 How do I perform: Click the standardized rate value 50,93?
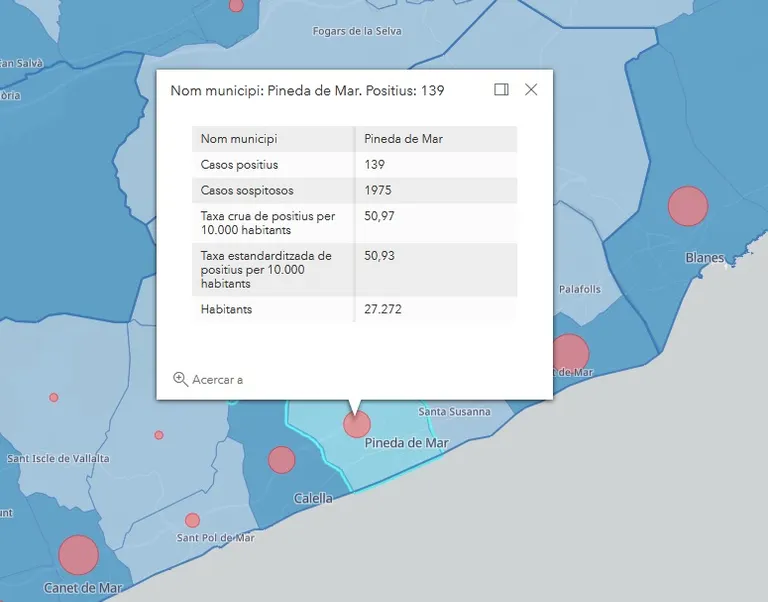tap(379, 256)
